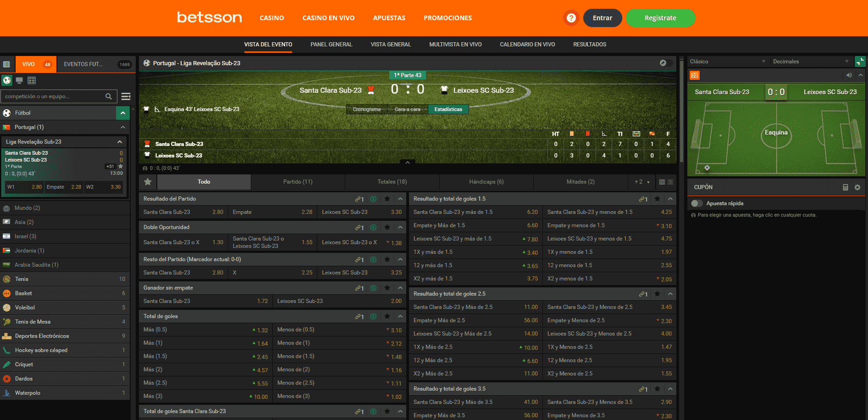Toggle the pin switch in event header

click(x=666, y=63)
